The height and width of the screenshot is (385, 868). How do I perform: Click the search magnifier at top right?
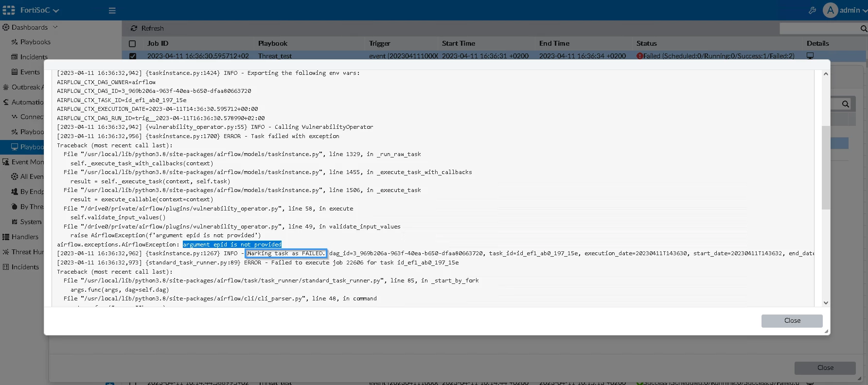click(864, 29)
